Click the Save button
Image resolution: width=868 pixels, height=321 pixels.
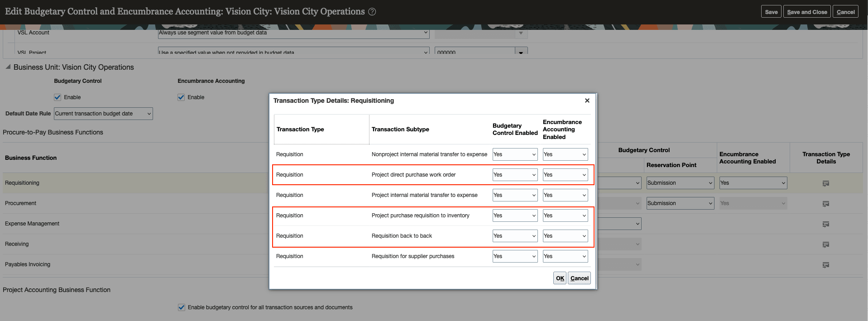[x=771, y=12]
